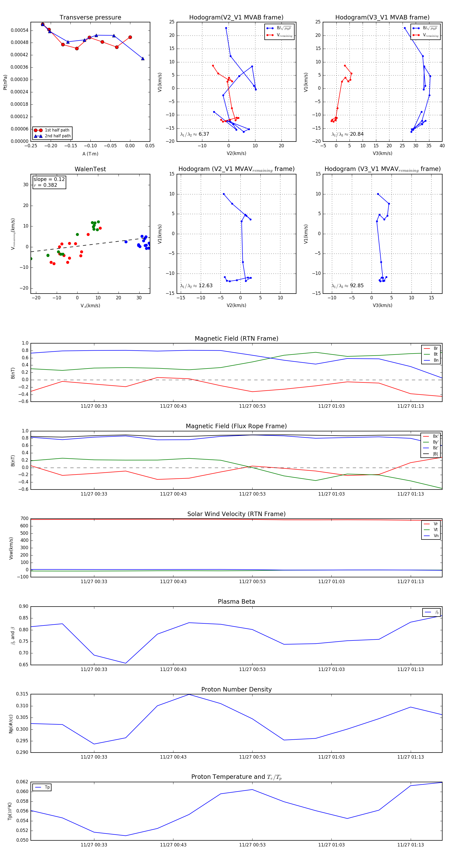Screen dimensions: 473x868
Task: Click the 'Vsw(km/s)' y-axis label
Action: tap(11, 548)
